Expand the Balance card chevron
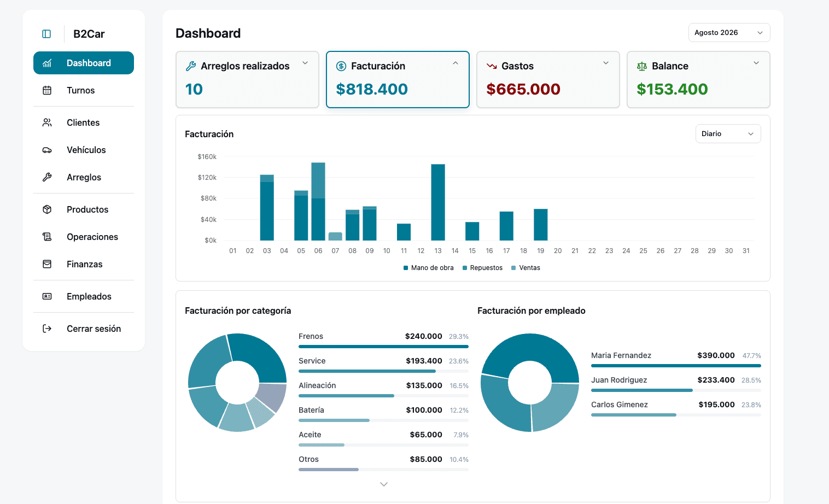 (x=756, y=63)
